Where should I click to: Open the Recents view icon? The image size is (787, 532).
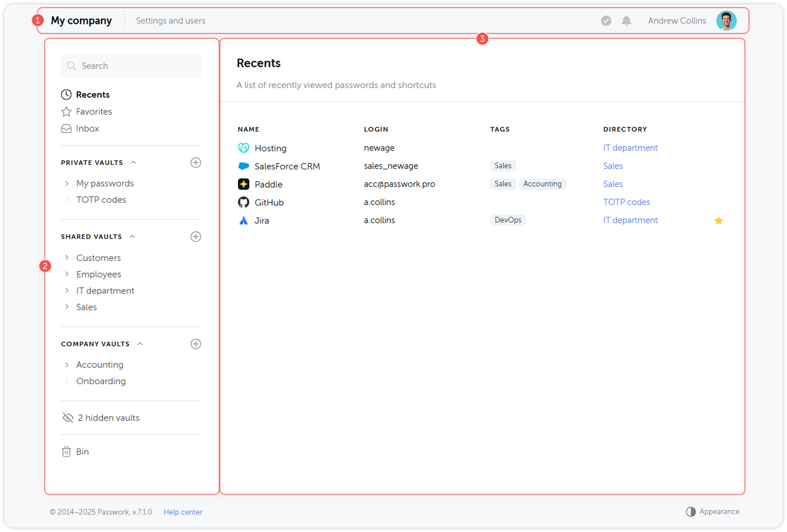coord(66,94)
